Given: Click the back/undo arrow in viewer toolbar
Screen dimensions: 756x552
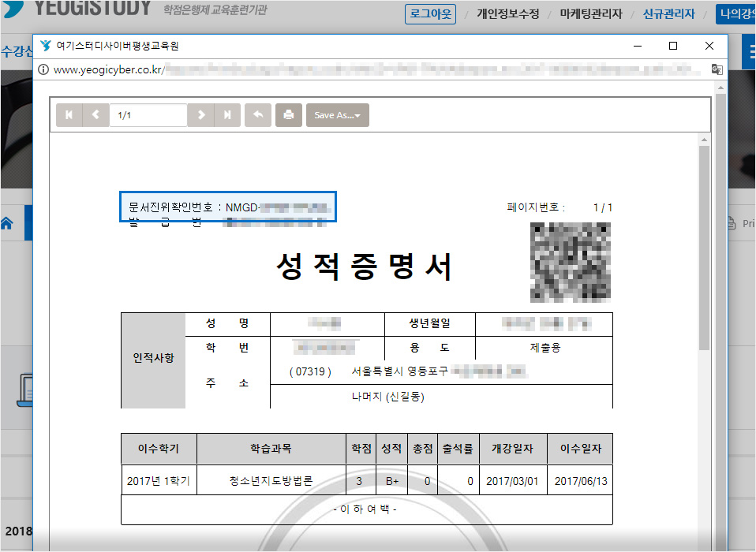Looking at the screenshot, I should click(257, 115).
